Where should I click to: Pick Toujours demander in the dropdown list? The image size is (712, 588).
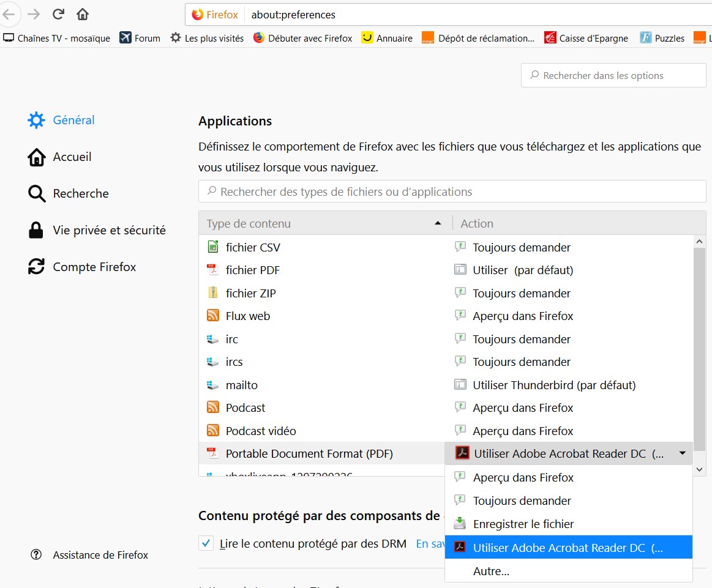pos(522,501)
